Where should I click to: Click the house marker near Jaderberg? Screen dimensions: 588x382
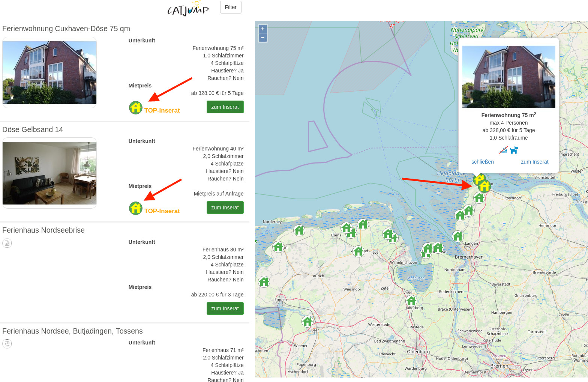(x=411, y=301)
